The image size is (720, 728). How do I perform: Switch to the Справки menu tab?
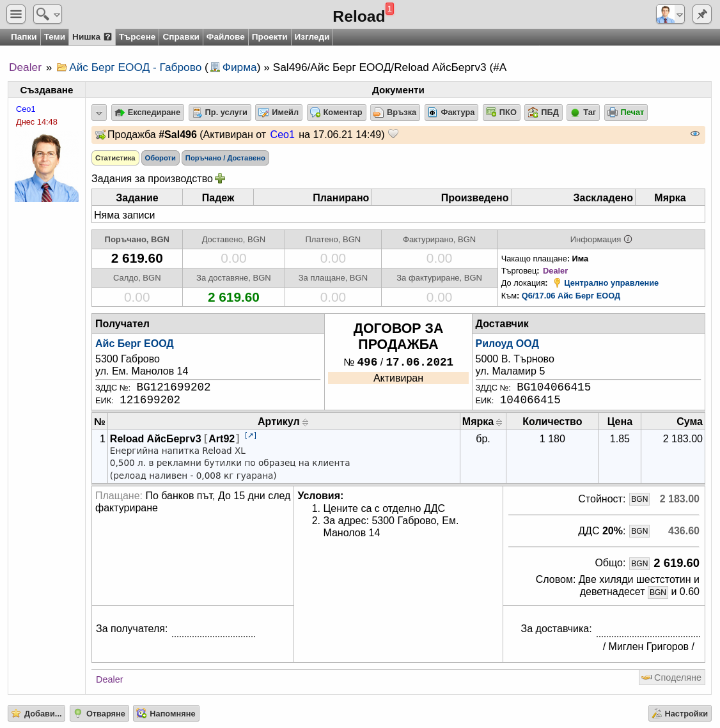181,36
